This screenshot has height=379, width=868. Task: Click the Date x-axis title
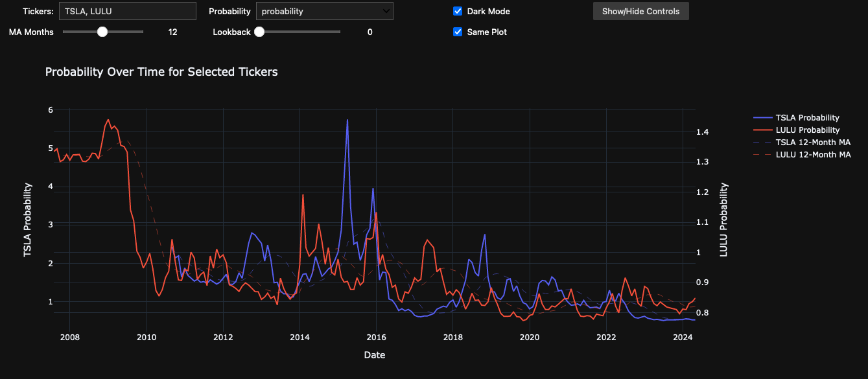tap(375, 355)
